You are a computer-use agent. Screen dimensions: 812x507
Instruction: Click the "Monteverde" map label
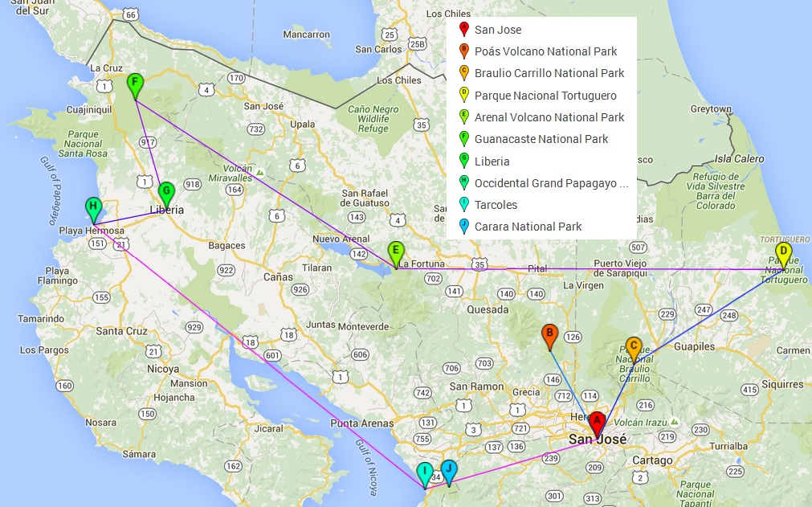(x=364, y=327)
